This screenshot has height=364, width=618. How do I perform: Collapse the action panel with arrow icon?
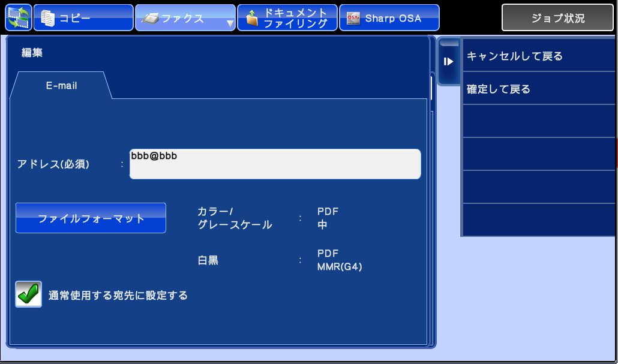[448, 61]
